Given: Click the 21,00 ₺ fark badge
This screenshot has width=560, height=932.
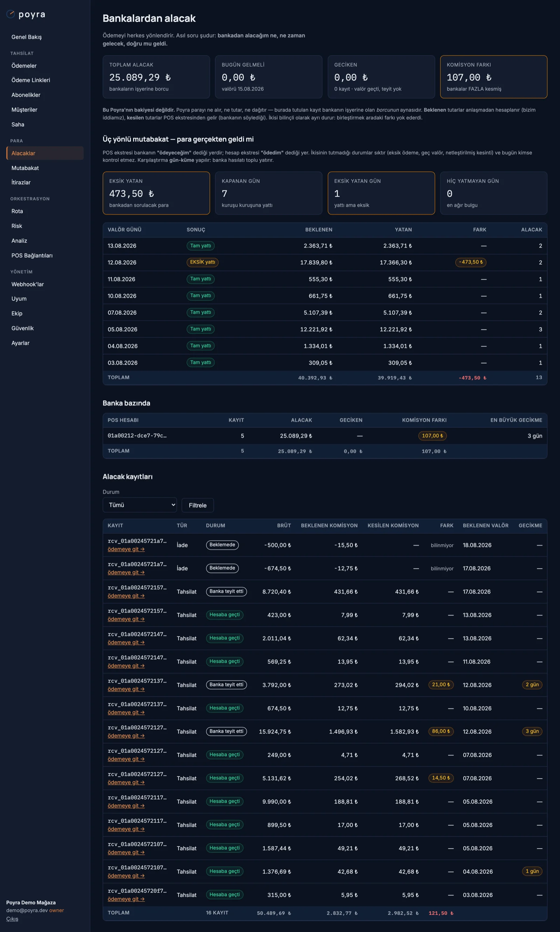Looking at the screenshot, I should (x=441, y=685).
